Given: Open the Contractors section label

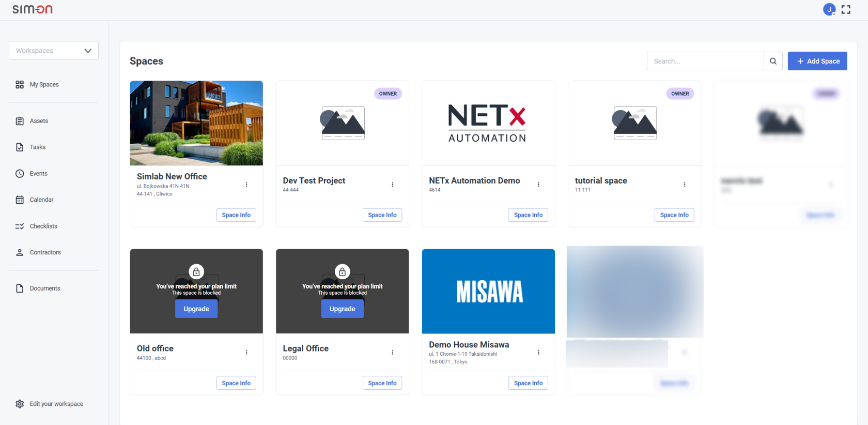Looking at the screenshot, I should [x=45, y=252].
